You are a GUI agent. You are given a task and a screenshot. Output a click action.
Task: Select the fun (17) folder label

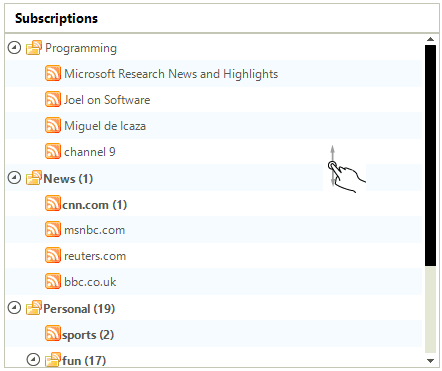click(x=84, y=361)
